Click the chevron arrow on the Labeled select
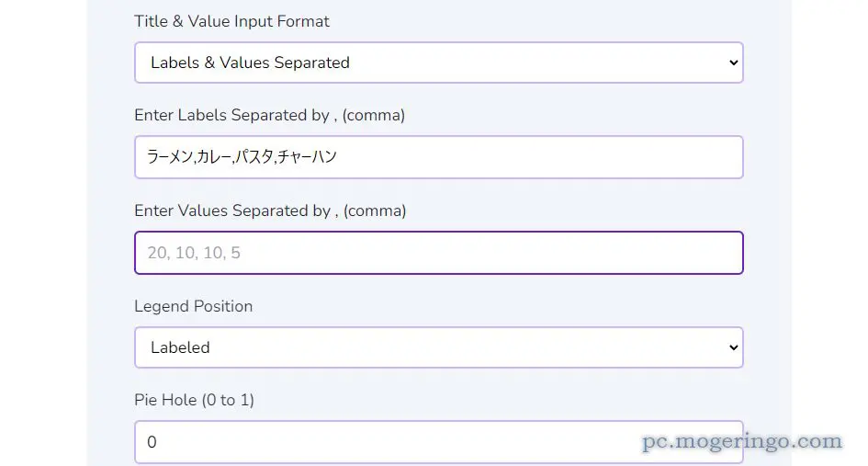The height and width of the screenshot is (466, 868). 734,347
